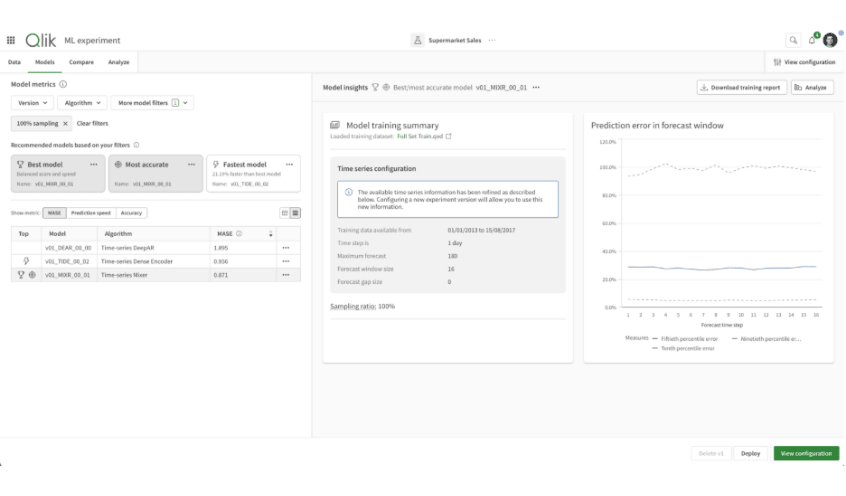Viewport: 846px width, 496px height.
Task: Show the MASE metric
Action: (x=54, y=213)
